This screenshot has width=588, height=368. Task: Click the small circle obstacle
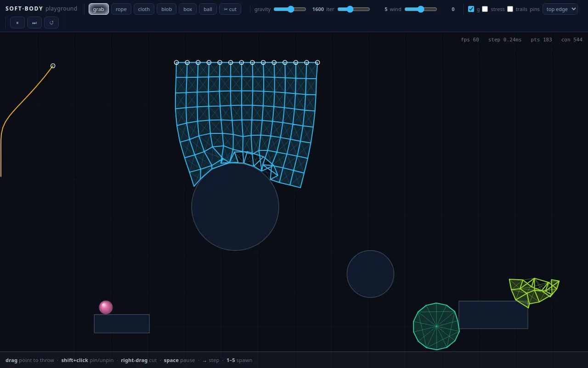(x=370, y=274)
